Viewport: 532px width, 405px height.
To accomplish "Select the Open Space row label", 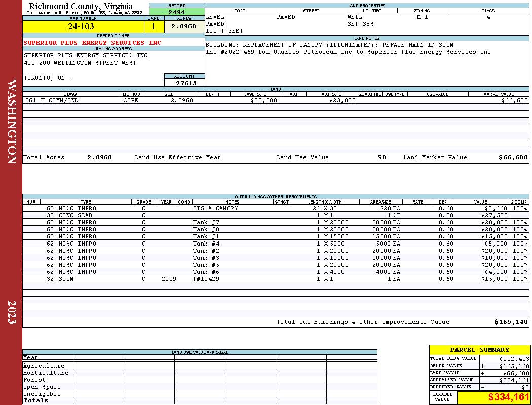I will pos(42,387).
